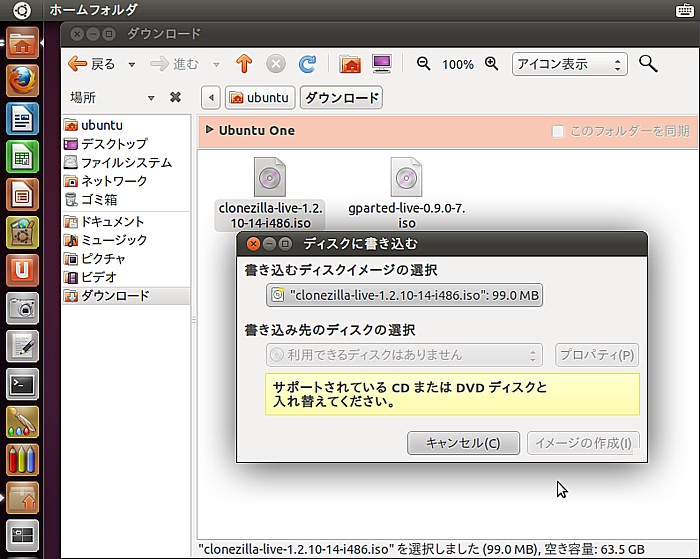Click the プロパティ(P) button
Viewport: 700px width, 559px height.
coord(597,355)
